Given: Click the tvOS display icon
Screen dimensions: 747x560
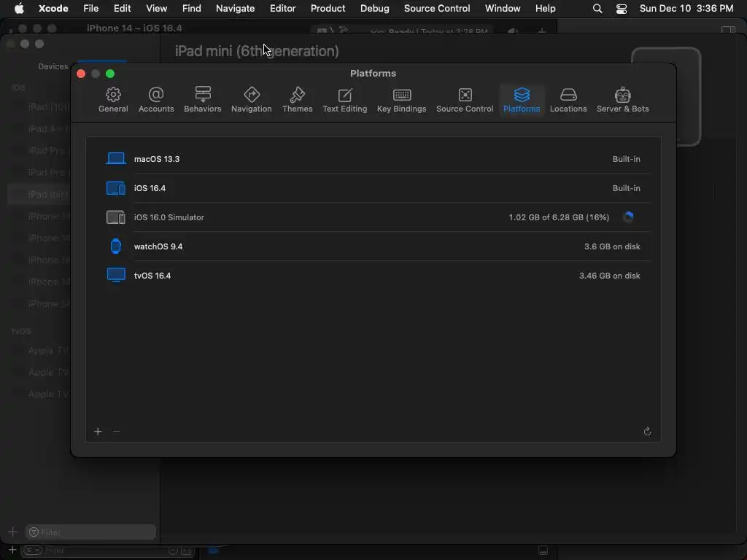Looking at the screenshot, I should pyautogui.click(x=116, y=275).
